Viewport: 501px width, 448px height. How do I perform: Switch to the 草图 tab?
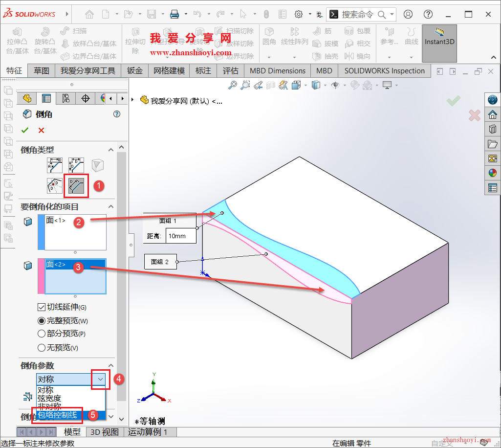pyautogui.click(x=41, y=70)
